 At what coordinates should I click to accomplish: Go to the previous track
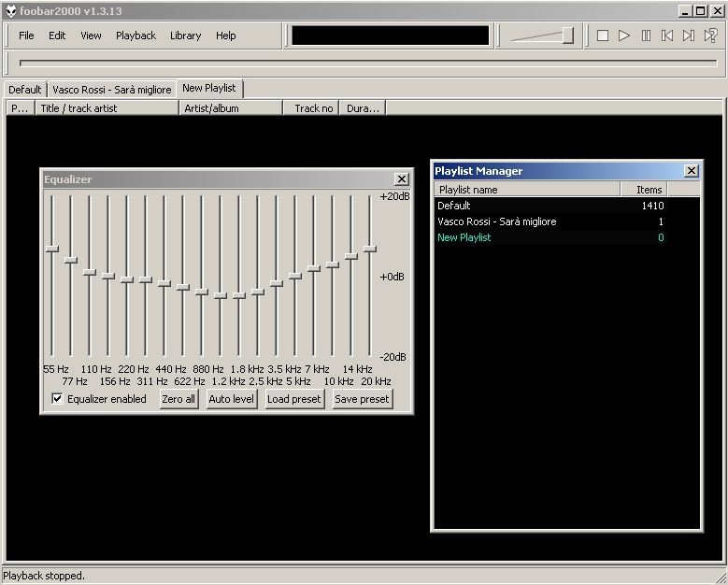pyautogui.click(x=667, y=36)
